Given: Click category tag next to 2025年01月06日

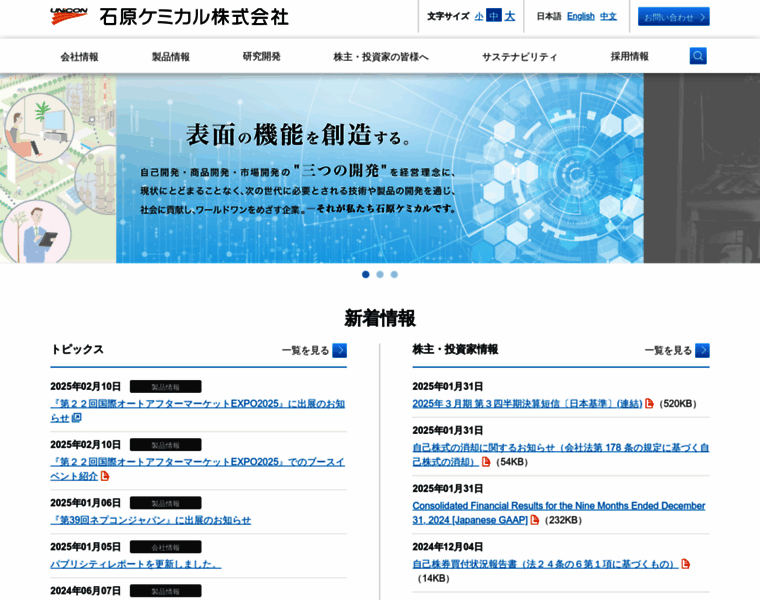Looking at the screenshot, I should pos(165,503).
